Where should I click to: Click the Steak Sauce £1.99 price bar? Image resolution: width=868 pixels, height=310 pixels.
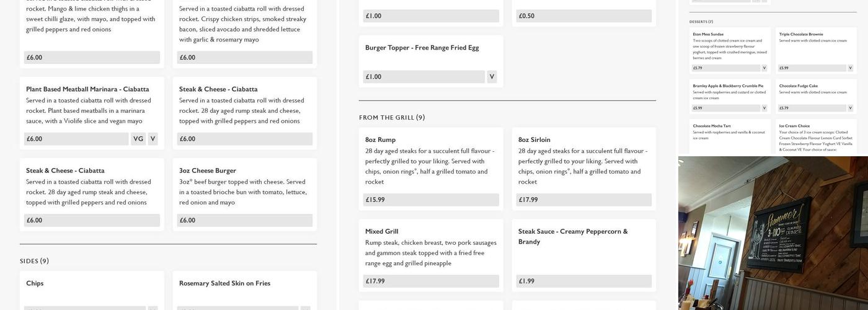584,281
